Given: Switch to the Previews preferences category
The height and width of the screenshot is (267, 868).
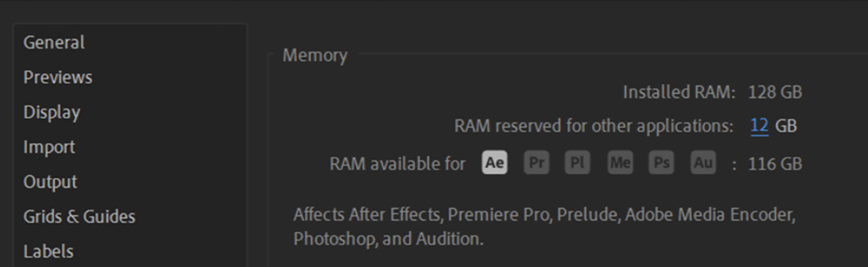Looking at the screenshot, I should pyautogui.click(x=58, y=77).
